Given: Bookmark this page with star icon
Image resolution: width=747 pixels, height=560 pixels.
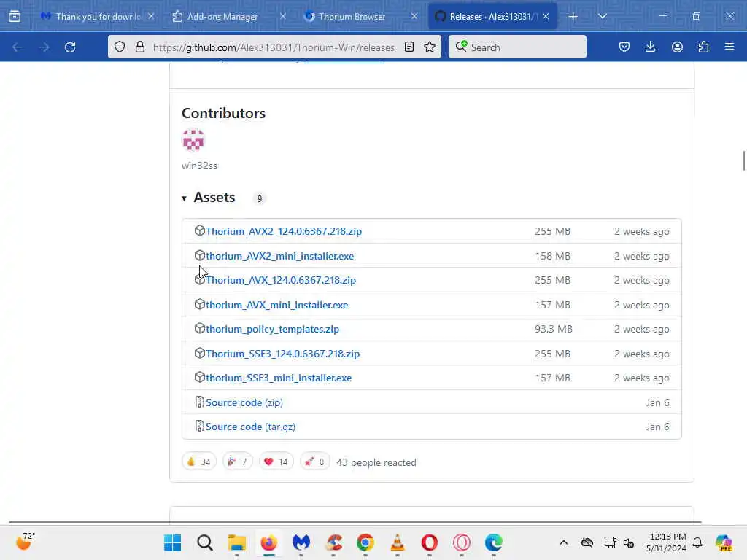Looking at the screenshot, I should pos(430,47).
